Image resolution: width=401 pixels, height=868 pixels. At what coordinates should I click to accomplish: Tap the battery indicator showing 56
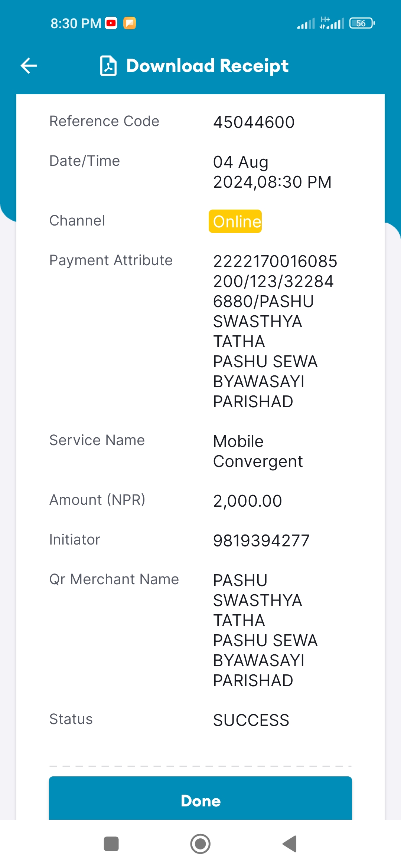(362, 23)
